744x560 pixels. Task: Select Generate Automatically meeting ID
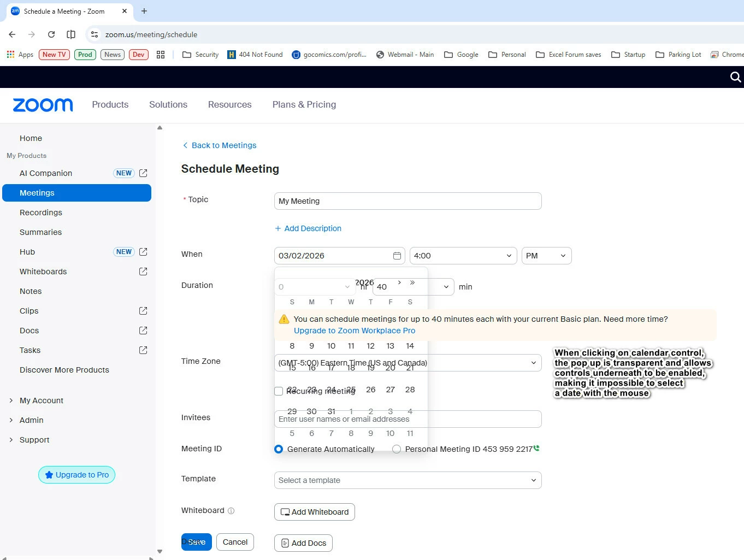click(279, 449)
